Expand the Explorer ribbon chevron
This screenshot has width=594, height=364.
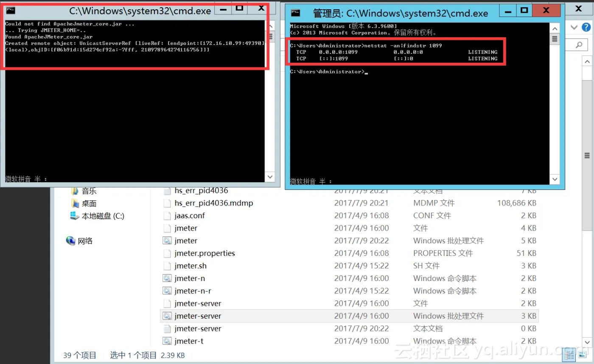tap(574, 28)
